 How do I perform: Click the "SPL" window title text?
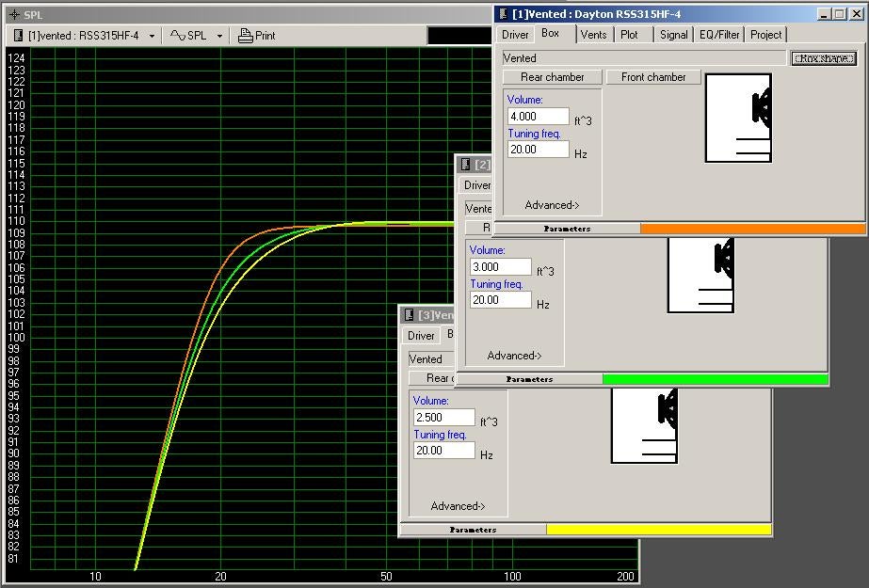click(33, 15)
